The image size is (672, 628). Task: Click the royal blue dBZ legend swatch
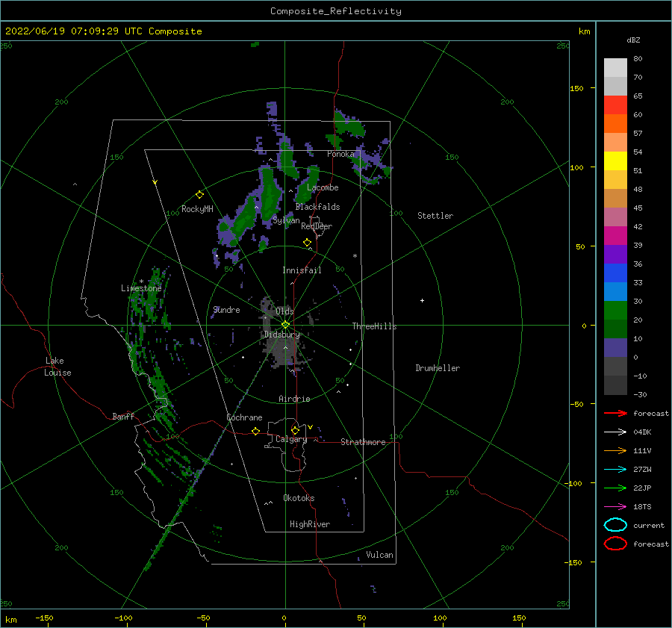615,273
